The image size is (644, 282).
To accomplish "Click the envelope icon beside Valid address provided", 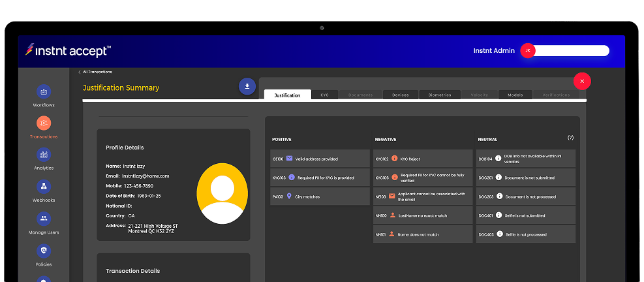I will pyautogui.click(x=290, y=158).
